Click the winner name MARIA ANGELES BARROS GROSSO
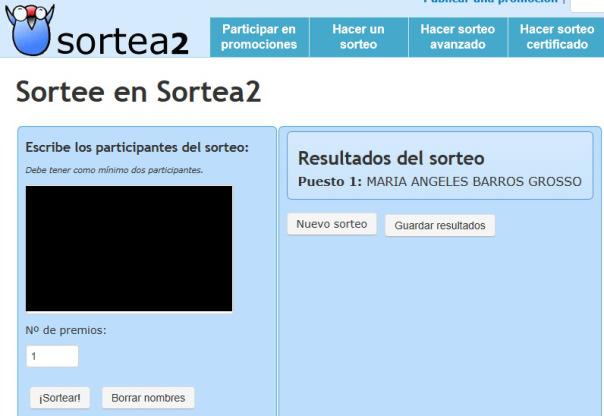Image resolution: width=604 pixels, height=416 pixels. coord(474,181)
